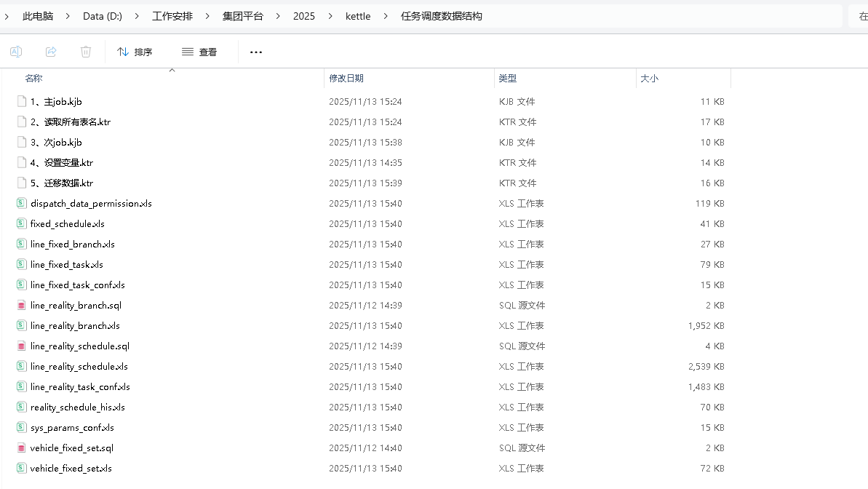Select file name 2、读取所有表名.ktr

point(71,122)
